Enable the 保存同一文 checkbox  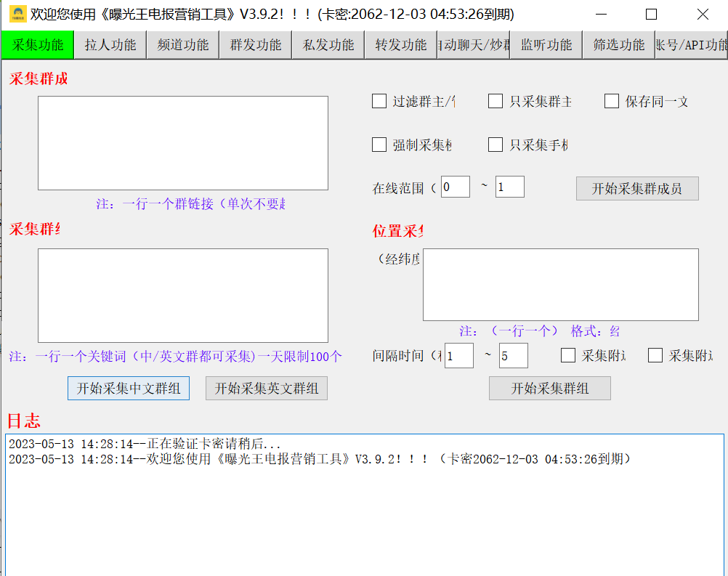(612, 102)
